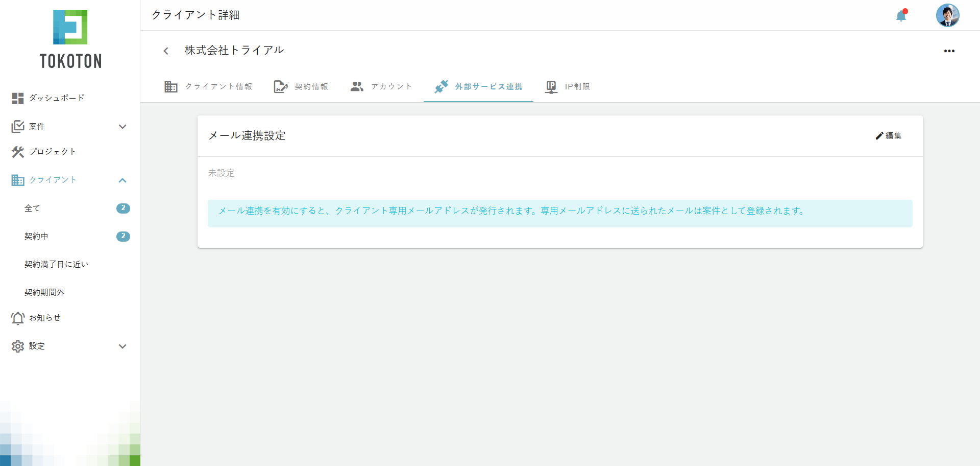Open プロジェクト from the sidebar
Screen dimensions: 980x466
(x=18, y=152)
